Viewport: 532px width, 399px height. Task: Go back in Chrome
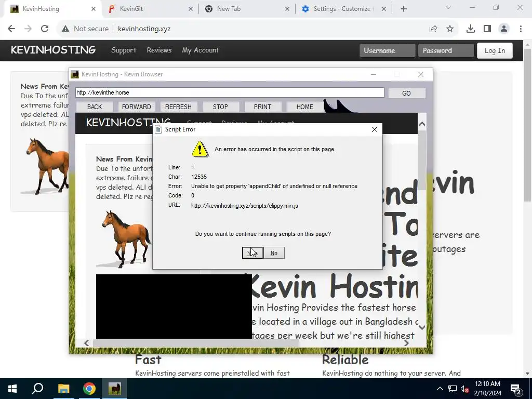pos(11,29)
